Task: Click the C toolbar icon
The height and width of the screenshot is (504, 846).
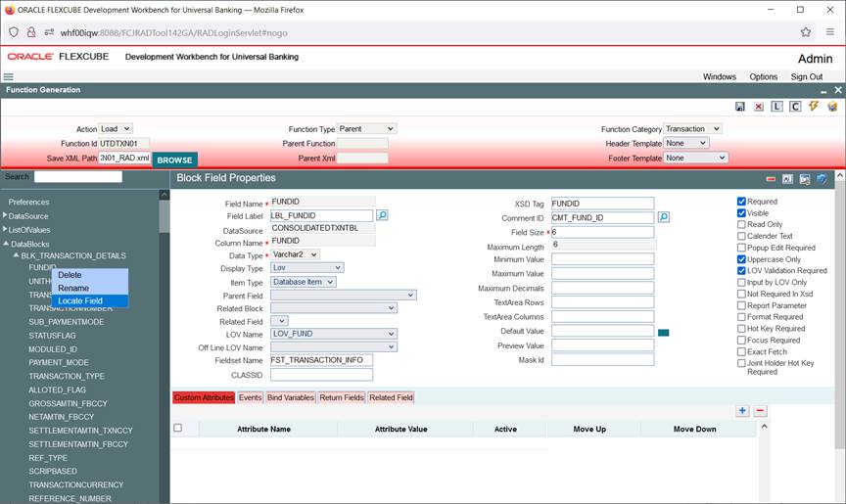Action: pos(795,107)
